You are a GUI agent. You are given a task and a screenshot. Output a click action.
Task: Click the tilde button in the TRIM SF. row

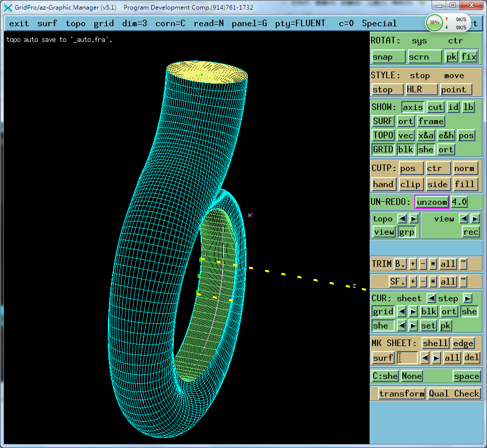click(x=463, y=282)
